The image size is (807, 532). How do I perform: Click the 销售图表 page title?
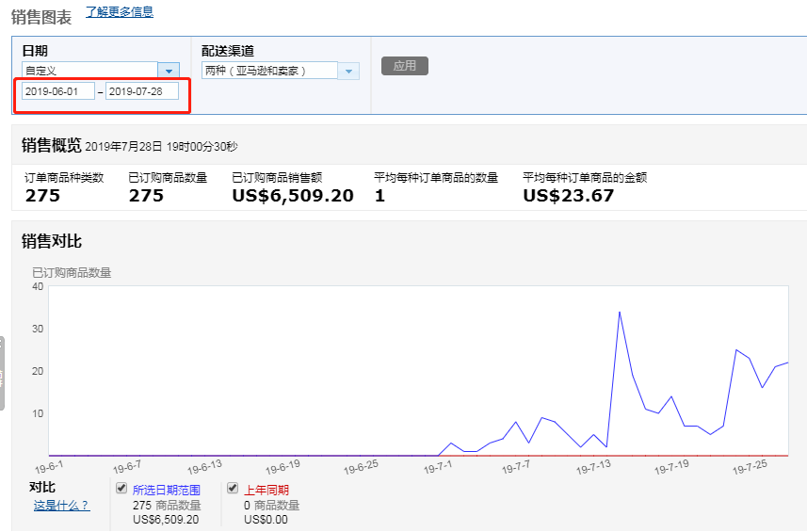[41, 17]
